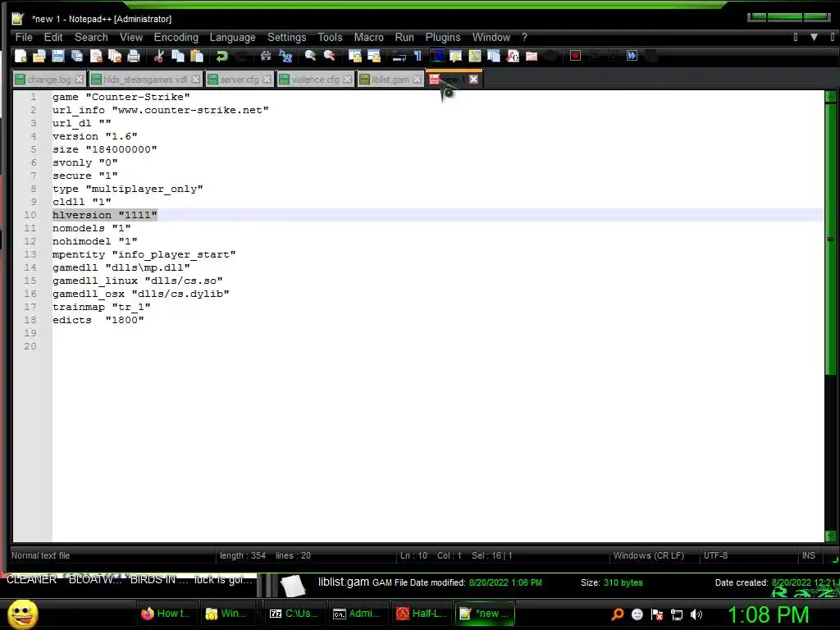840x630 pixels.
Task: Click the UTF-8 encoding status field
Action: 715,555
